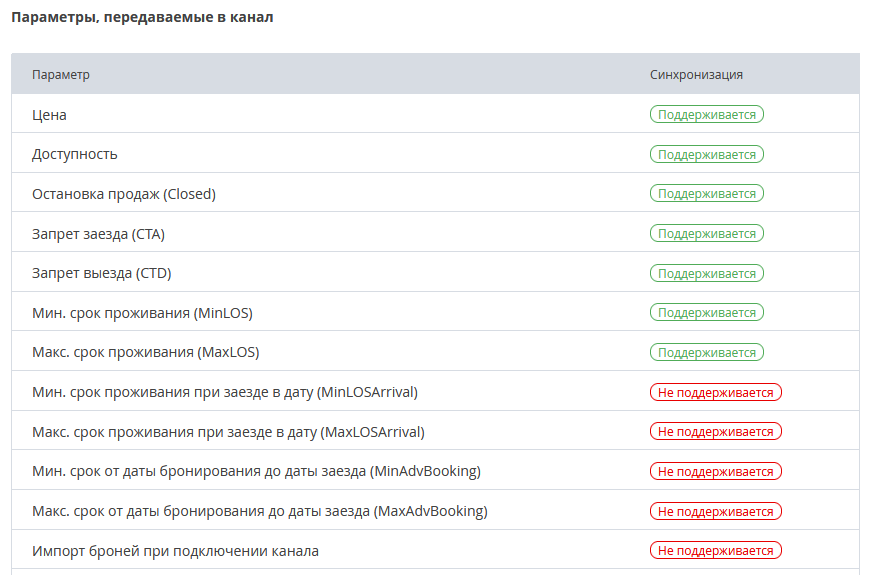This screenshot has width=872, height=575.
Task: Select the Доступность parameter label
Action: 75,154
